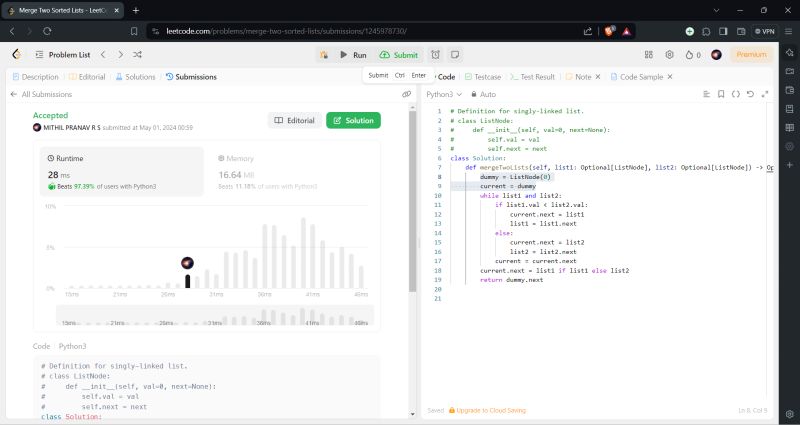This screenshot has height=425, width=800.
Task: Click the avatar marker on runtime chart
Action: click(x=187, y=263)
